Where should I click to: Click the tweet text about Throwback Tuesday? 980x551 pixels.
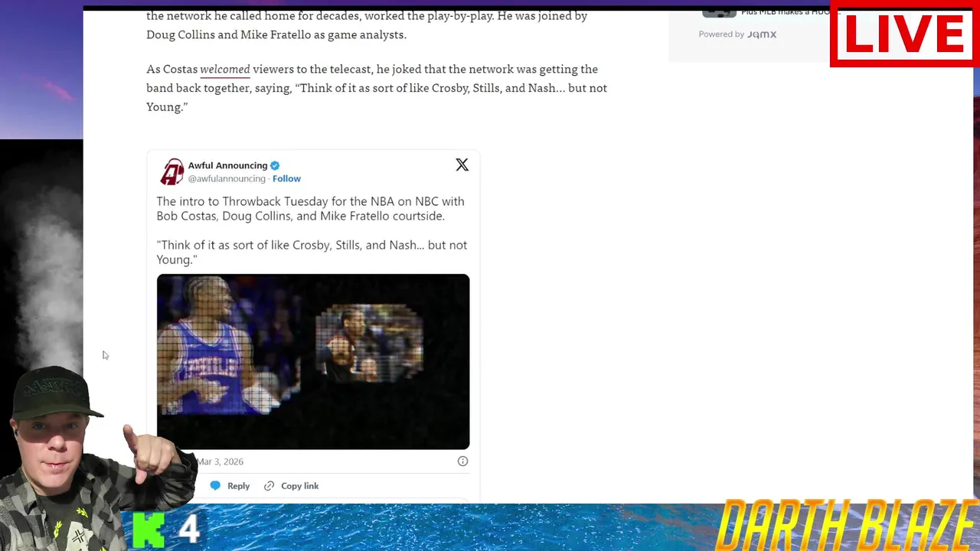(x=310, y=208)
